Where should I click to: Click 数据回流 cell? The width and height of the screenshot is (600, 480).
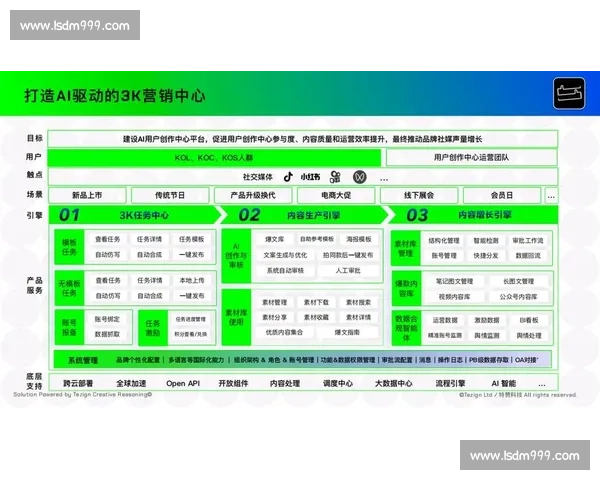528,256
